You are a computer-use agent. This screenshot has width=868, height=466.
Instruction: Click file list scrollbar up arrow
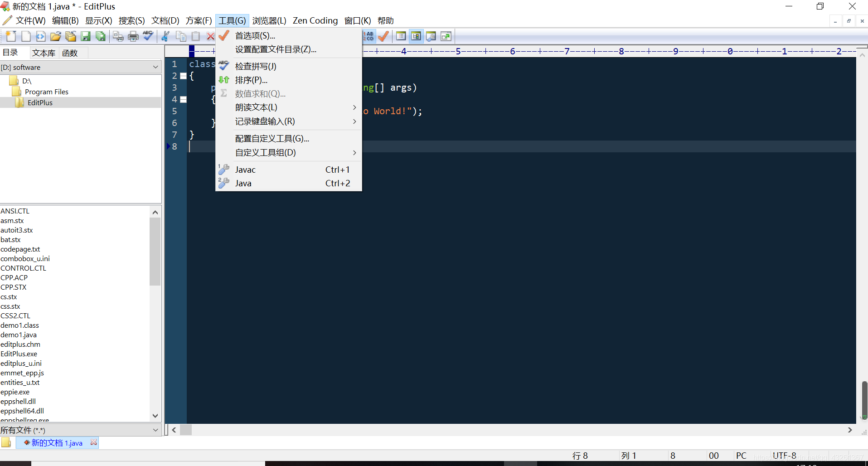155,212
